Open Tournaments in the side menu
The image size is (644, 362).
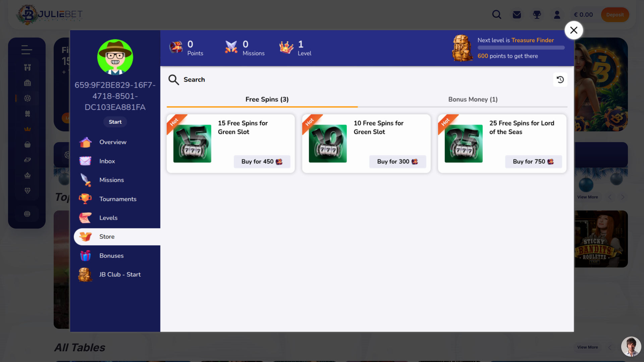(118, 199)
